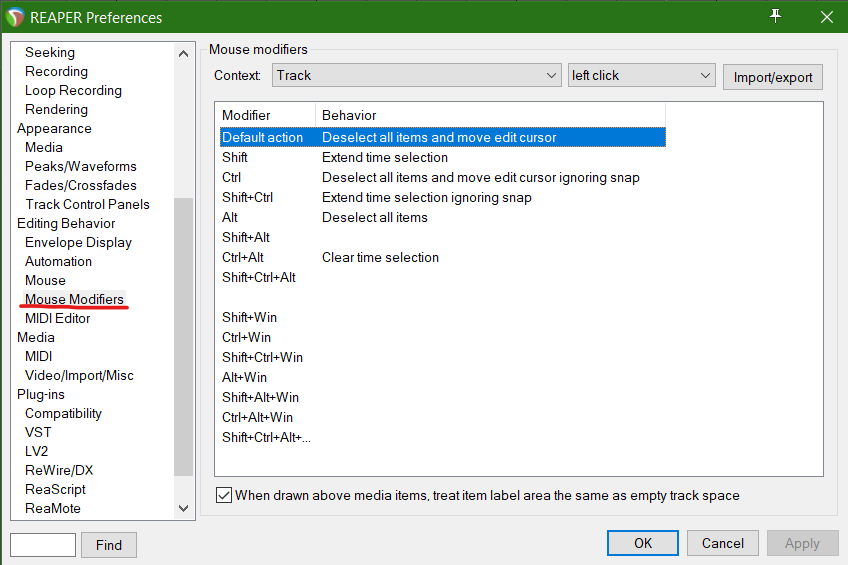
Task: Open ReWire/DX settings
Action: [x=59, y=470]
